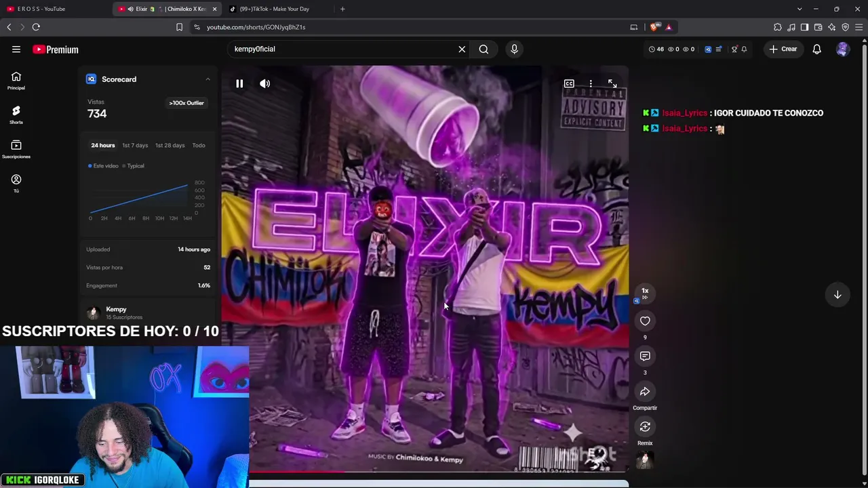Select the 24 hours chart tab

[103, 145]
